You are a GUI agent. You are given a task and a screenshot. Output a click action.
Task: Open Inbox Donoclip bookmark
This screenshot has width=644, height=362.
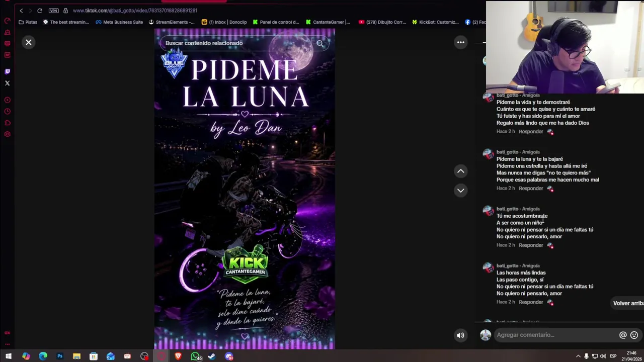point(224,22)
